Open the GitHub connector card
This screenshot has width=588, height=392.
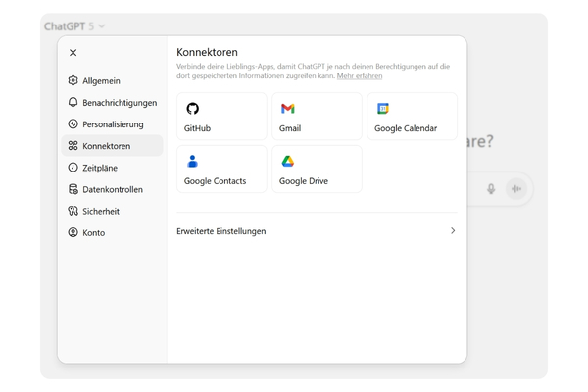[221, 117]
